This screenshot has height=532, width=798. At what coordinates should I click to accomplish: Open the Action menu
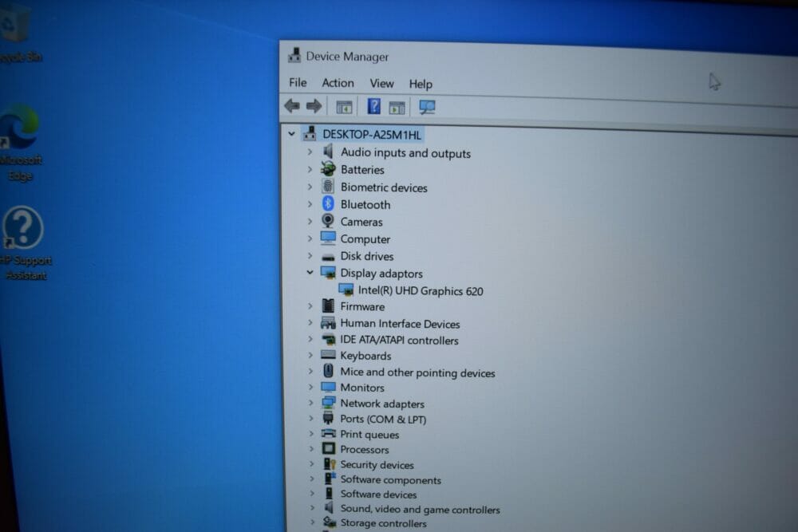[x=338, y=82]
